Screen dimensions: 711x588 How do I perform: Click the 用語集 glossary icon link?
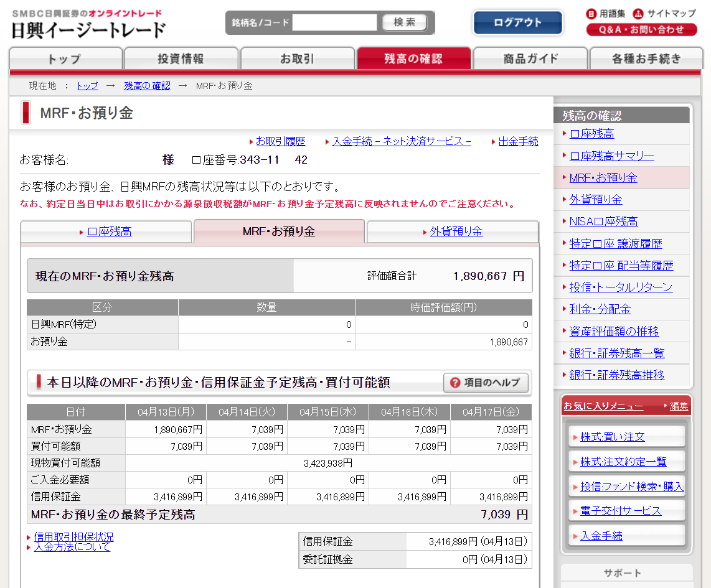606,14
